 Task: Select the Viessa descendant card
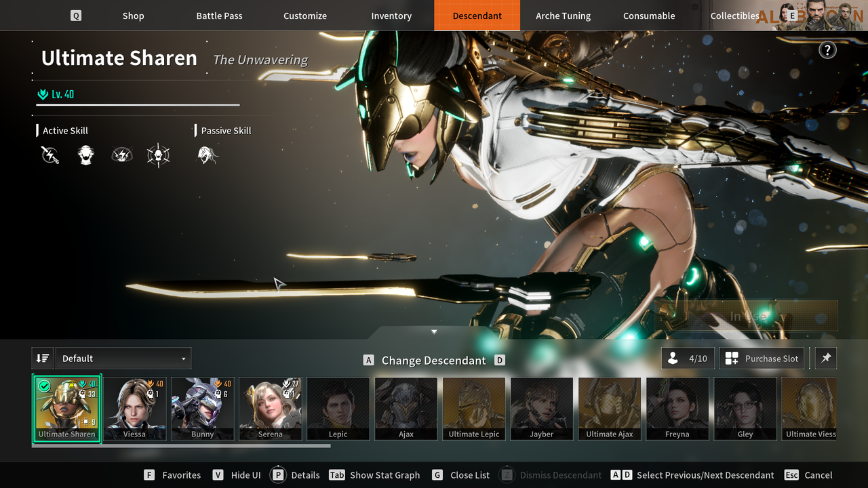135,409
